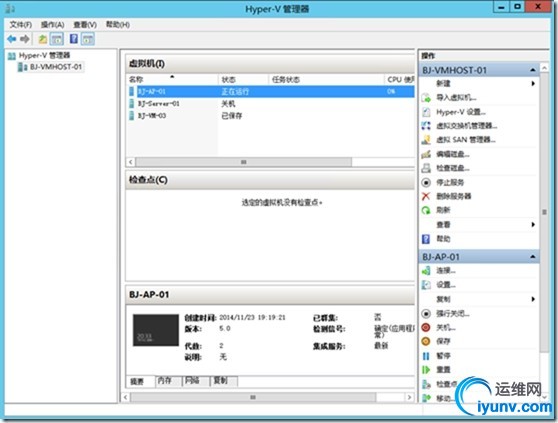Viewport: 558px width, 423px height.
Task: Open 虚拟交换机管理器 action
Action: [466, 126]
